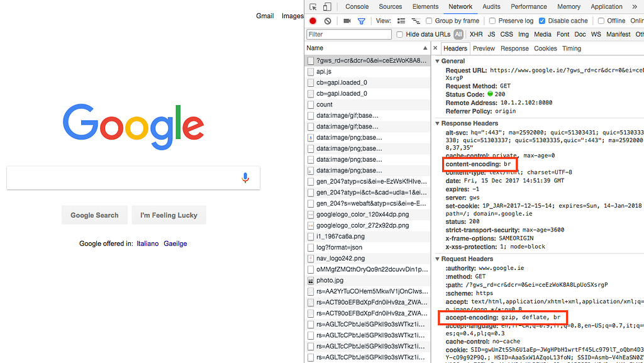Open the Timing tab of the request
The height and width of the screenshot is (363, 644).
click(571, 48)
